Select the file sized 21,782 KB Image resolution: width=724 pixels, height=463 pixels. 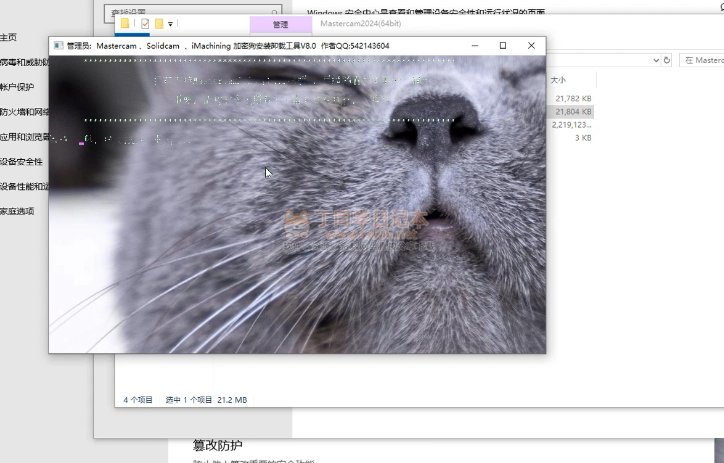point(573,99)
